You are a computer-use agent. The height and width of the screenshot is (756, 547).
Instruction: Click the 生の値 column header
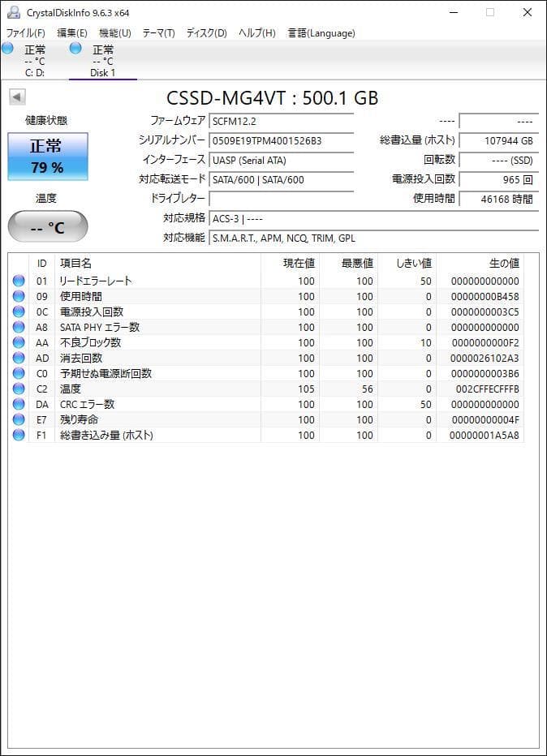480,264
